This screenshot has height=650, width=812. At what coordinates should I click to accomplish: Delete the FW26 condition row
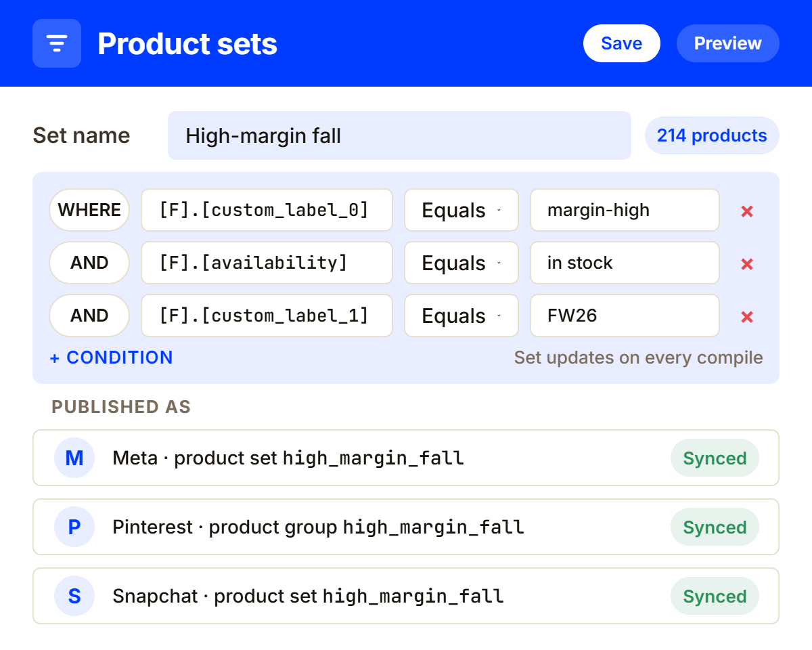[x=747, y=316]
